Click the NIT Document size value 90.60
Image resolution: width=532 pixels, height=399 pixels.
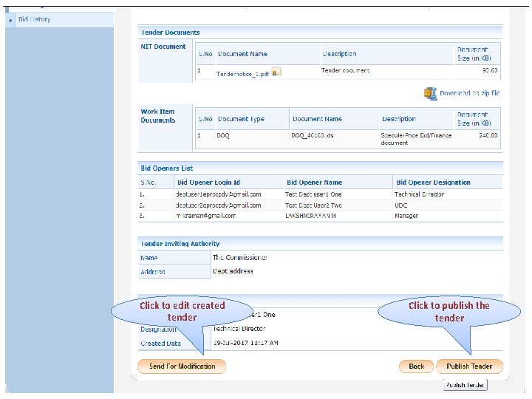pyautogui.click(x=490, y=70)
